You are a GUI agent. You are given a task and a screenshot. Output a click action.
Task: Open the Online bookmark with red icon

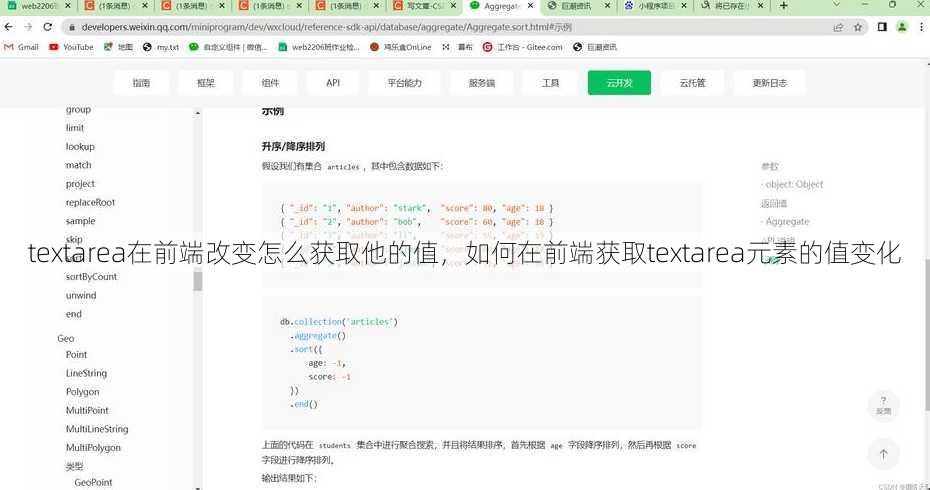point(400,47)
